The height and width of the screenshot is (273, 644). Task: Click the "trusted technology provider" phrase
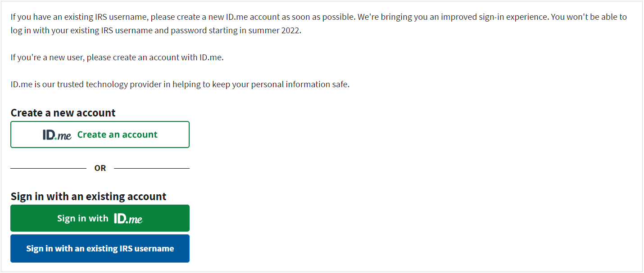coord(109,84)
